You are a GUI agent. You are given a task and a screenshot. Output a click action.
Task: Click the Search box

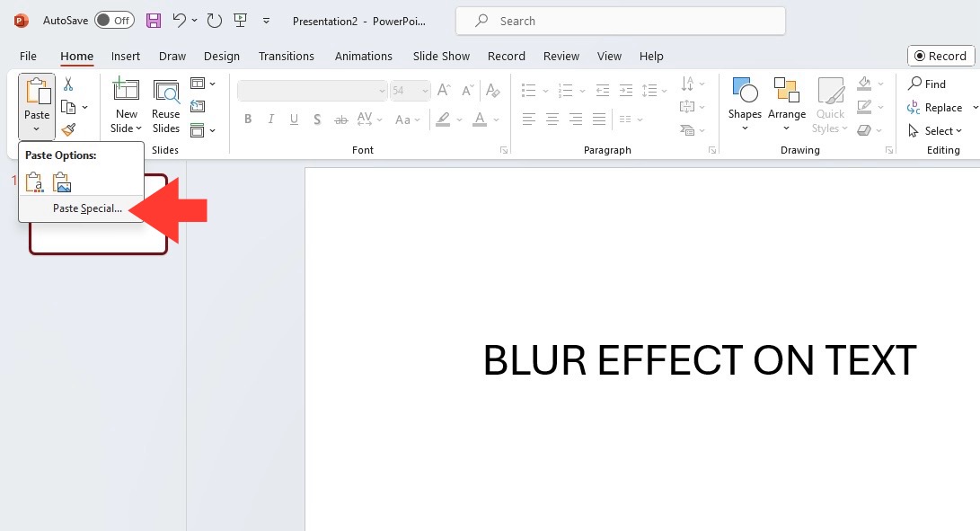tap(621, 21)
